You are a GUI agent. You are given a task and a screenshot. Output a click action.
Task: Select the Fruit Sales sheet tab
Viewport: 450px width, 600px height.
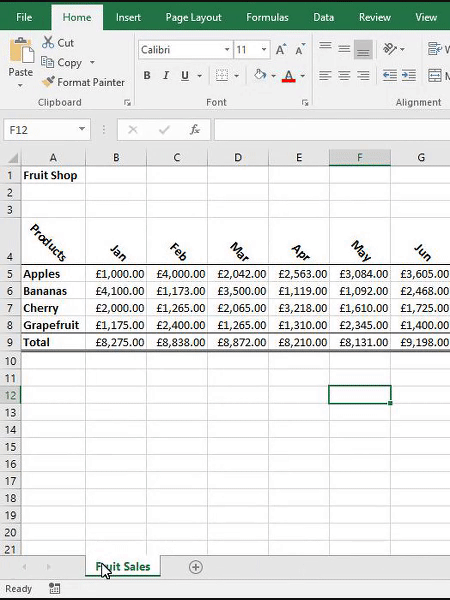click(123, 567)
